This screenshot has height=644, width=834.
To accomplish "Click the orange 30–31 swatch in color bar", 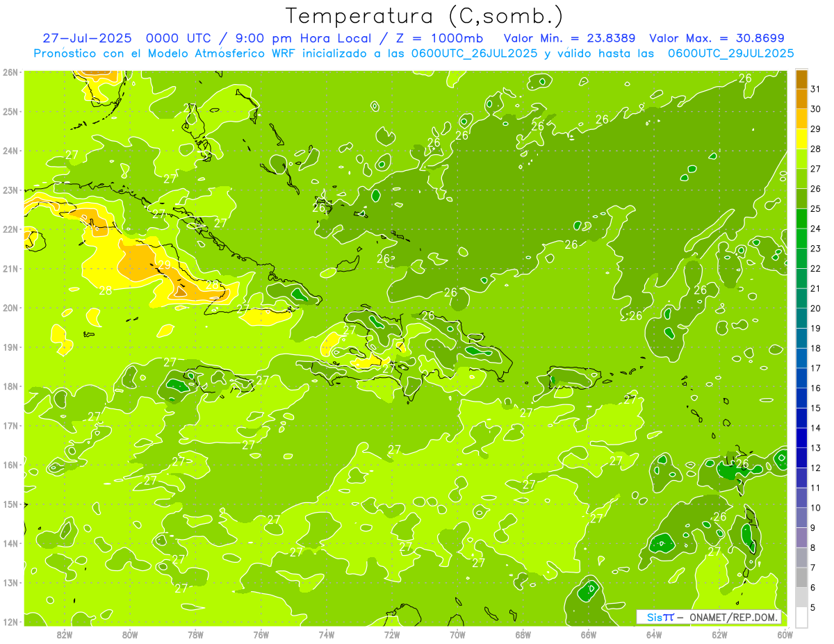I will tap(801, 99).
